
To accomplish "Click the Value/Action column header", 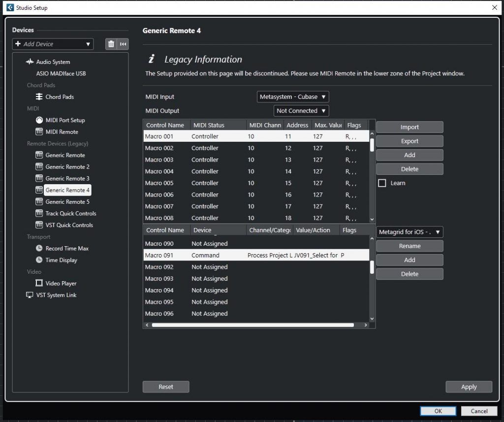I will click(x=316, y=230).
